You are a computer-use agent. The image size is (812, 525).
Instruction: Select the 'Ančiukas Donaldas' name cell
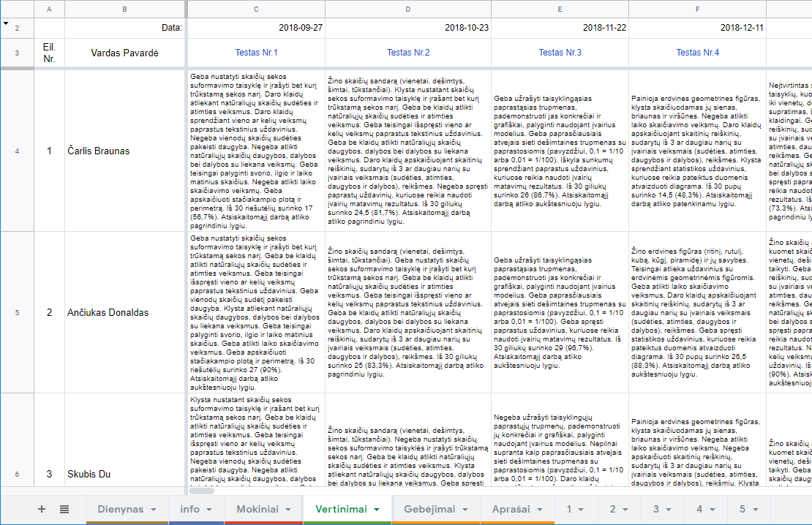point(125,313)
